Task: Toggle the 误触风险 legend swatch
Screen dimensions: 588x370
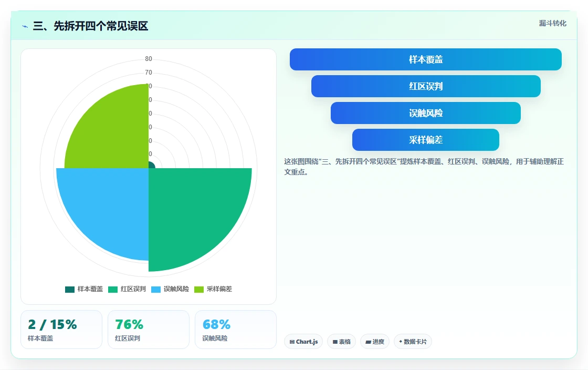Action: (x=156, y=289)
